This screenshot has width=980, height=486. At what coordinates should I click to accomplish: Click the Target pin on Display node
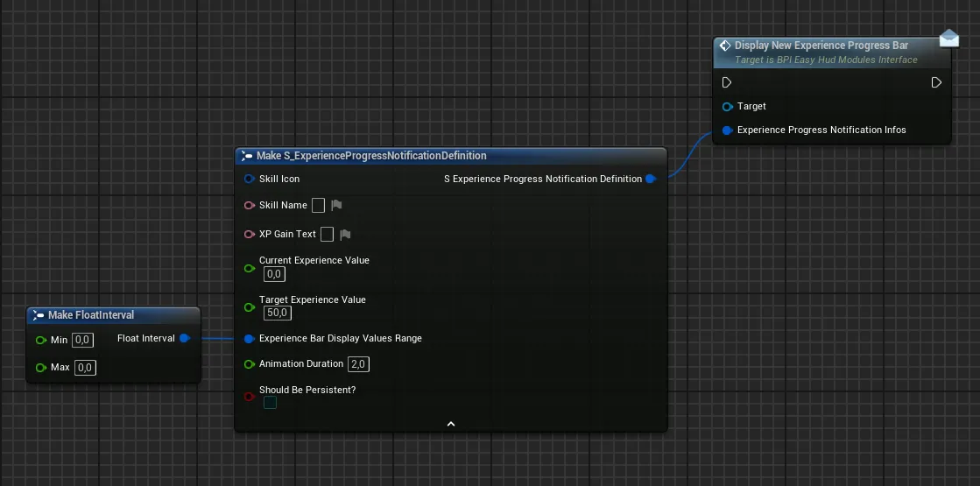(728, 107)
